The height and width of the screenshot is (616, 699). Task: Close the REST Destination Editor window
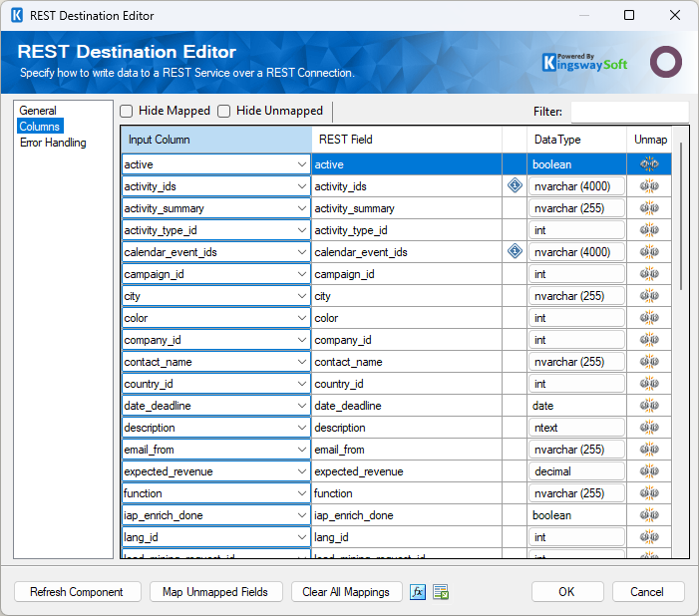pos(674,15)
